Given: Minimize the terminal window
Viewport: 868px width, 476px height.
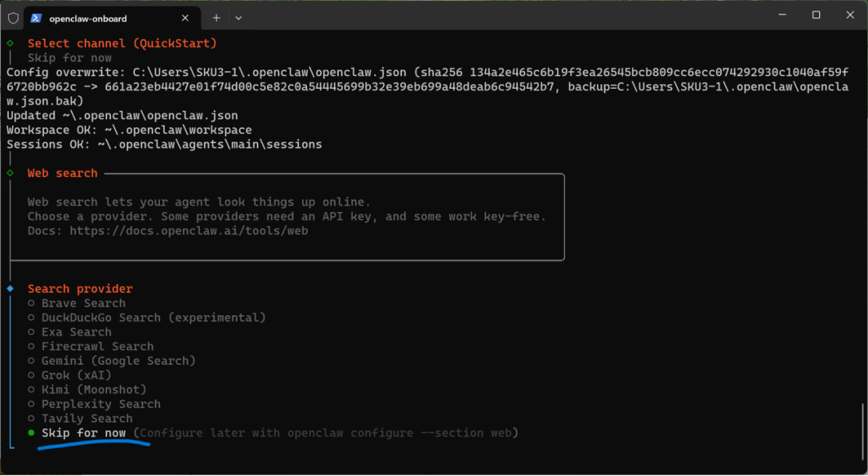Looking at the screenshot, I should pos(779,15).
